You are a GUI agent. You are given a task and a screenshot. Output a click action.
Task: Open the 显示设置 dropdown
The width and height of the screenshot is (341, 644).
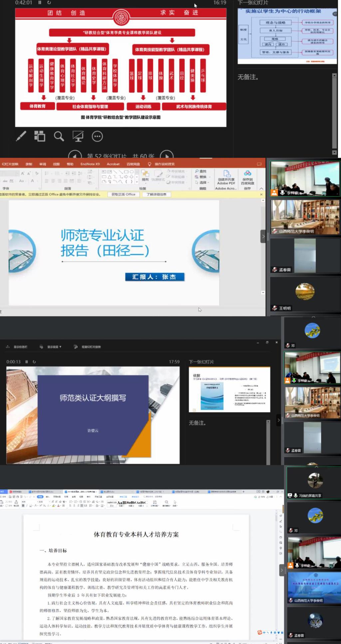[x=54, y=347]
